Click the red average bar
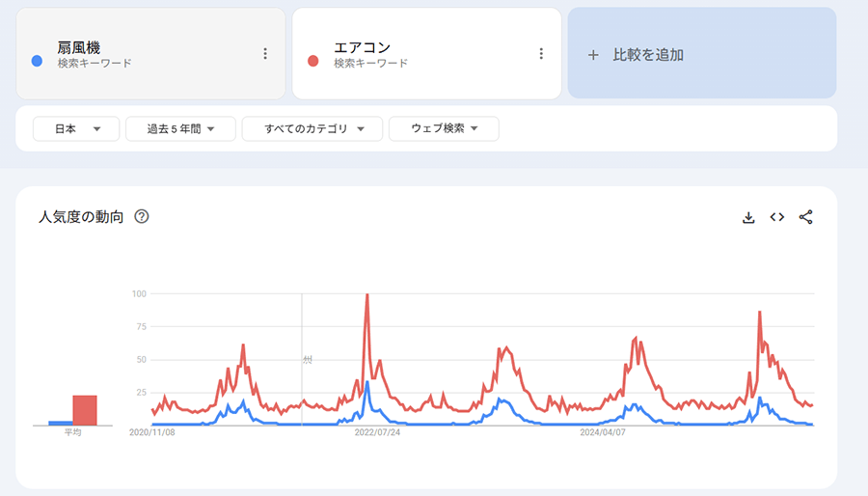868x496 pixels. [85, 410]
